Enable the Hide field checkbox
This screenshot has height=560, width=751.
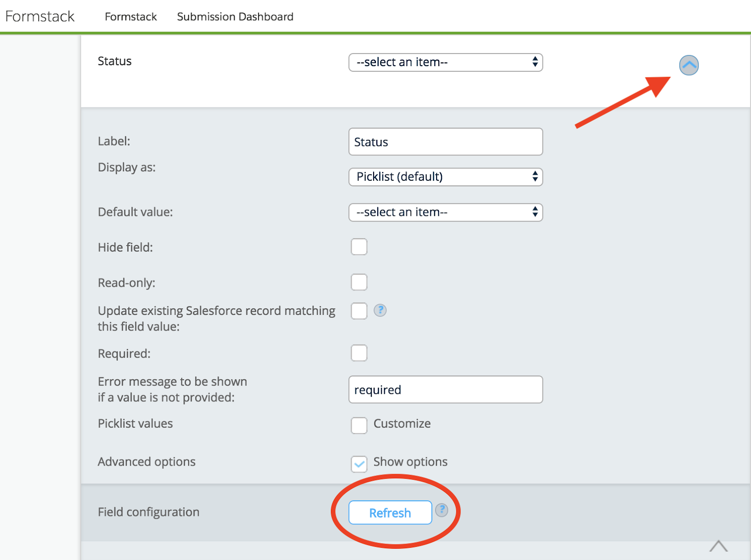359,247
